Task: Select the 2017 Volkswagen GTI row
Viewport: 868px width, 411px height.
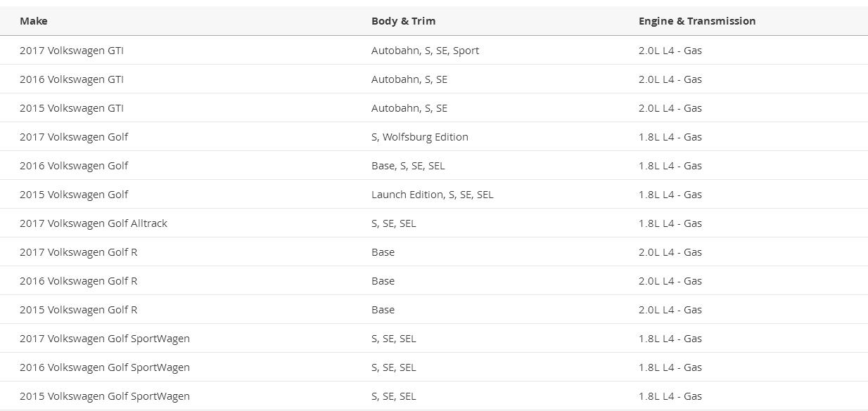Action: click(72, 51)
